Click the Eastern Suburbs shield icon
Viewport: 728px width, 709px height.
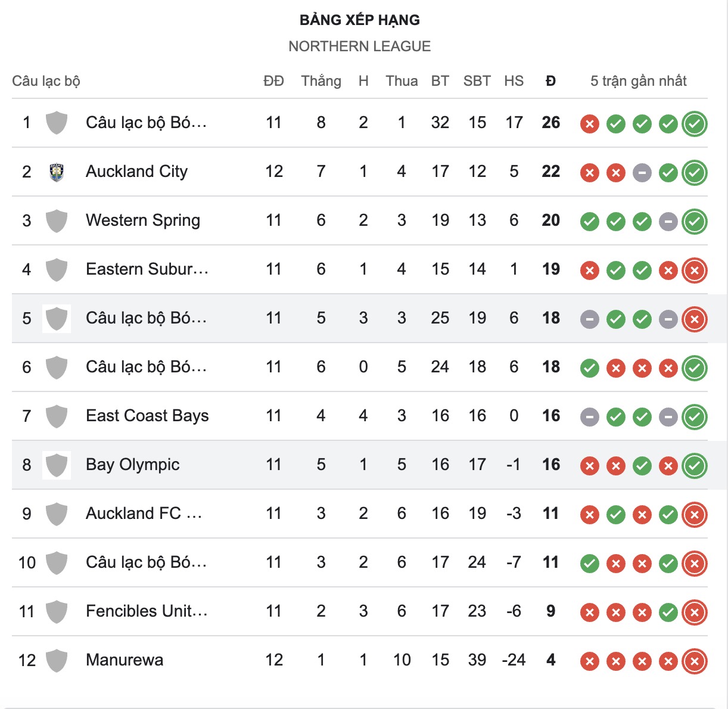pos(57,269)
